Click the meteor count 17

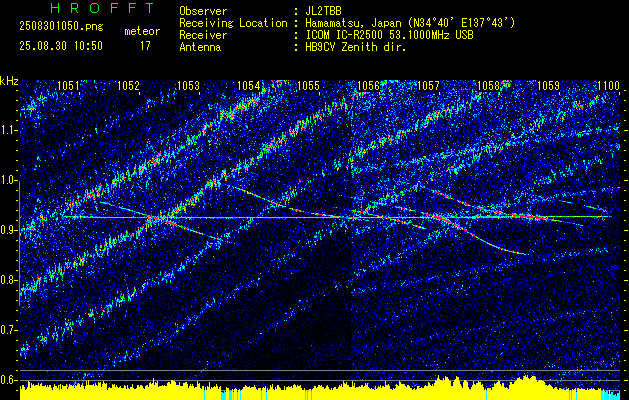pos(145,46)
